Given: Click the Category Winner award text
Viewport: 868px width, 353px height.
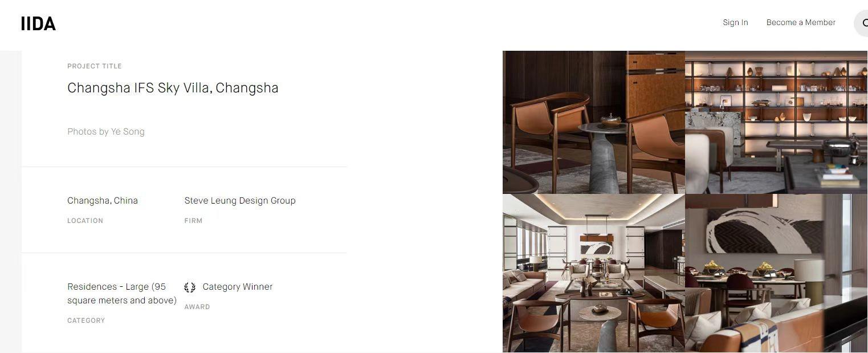Looking at the screenshot, I should [238, 287].
